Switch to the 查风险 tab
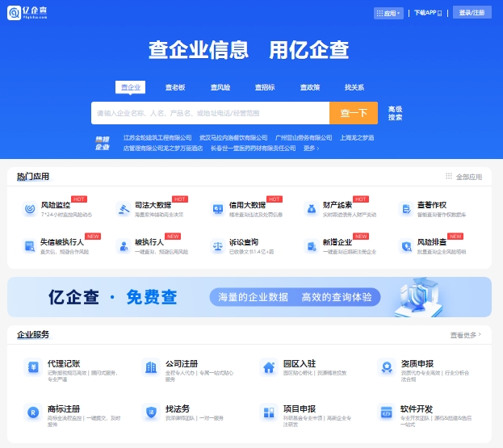The height and width of the screenshot is (448, 503). [x=220, y=87]
